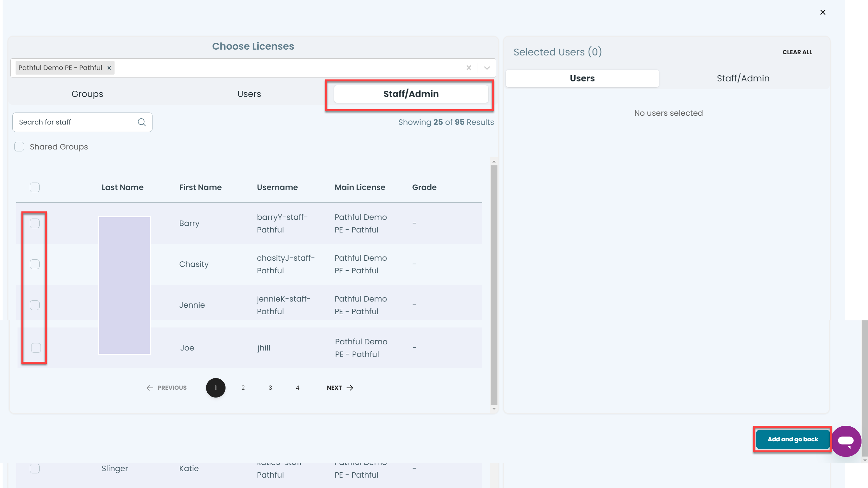Viewport: 868px width, 488px height.
Task: Click the scroll down arrow of the staff list
Action: tap(494, 409)
